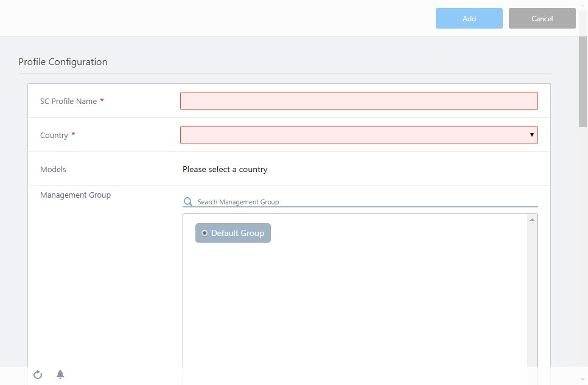Focus the SC Profile Name input field

(x=359, y=101)
